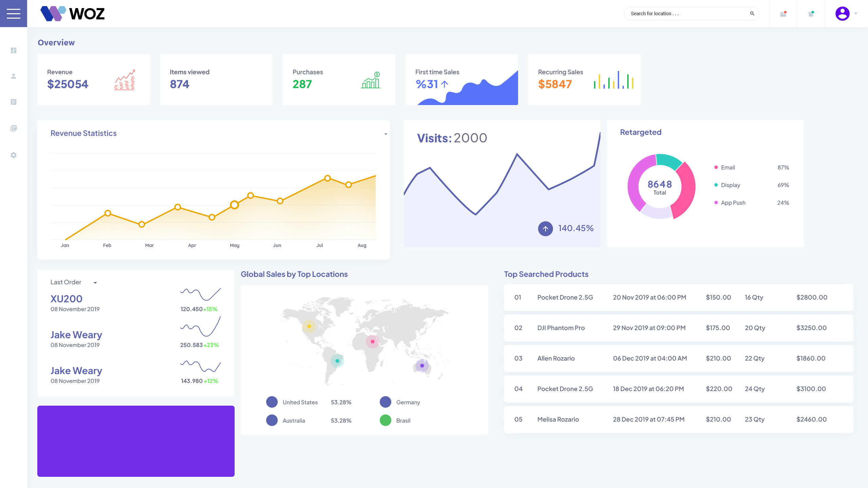Viewport: 868px width, 488px height.
Task: Open settings gear in sidebar
Action: coord(14,155)
